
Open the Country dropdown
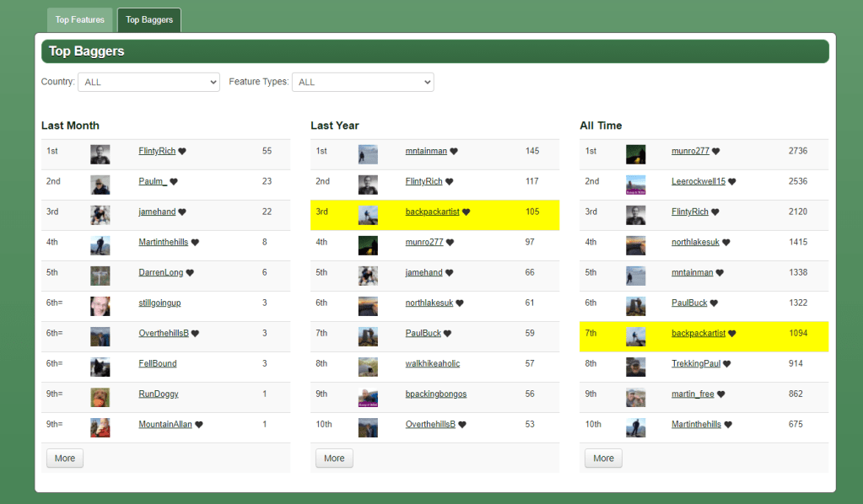tap(148, 82)
